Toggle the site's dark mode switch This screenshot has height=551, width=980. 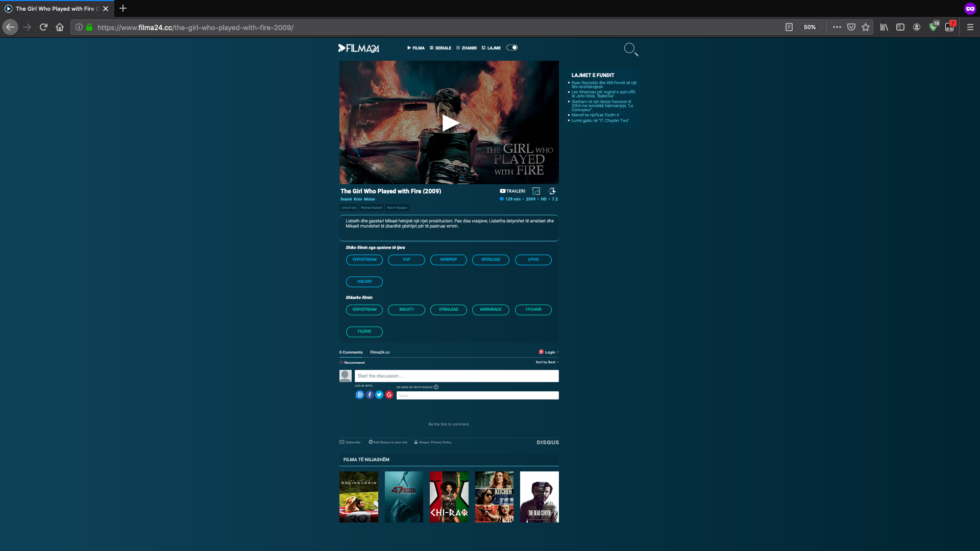(512, 47)
